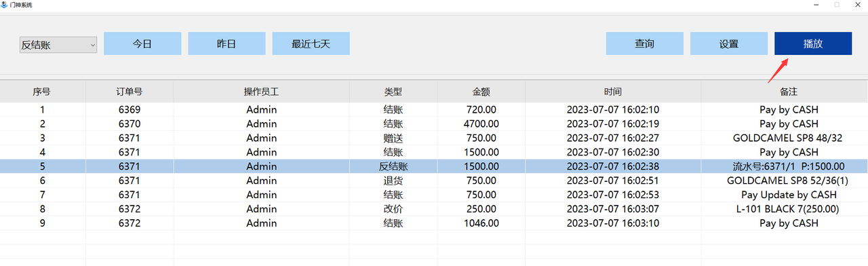Open the 设置 settings
This screenshot has width=868, height=266.
(x=729, y=43)
